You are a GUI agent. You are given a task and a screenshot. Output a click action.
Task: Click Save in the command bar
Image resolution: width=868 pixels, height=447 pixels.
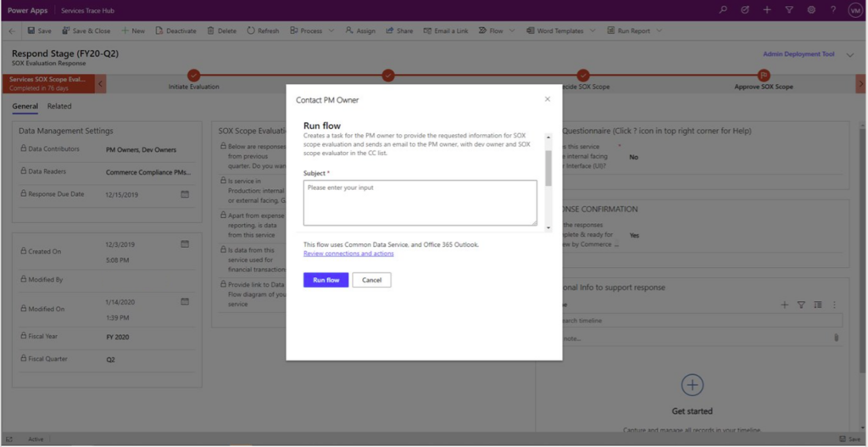39,31
